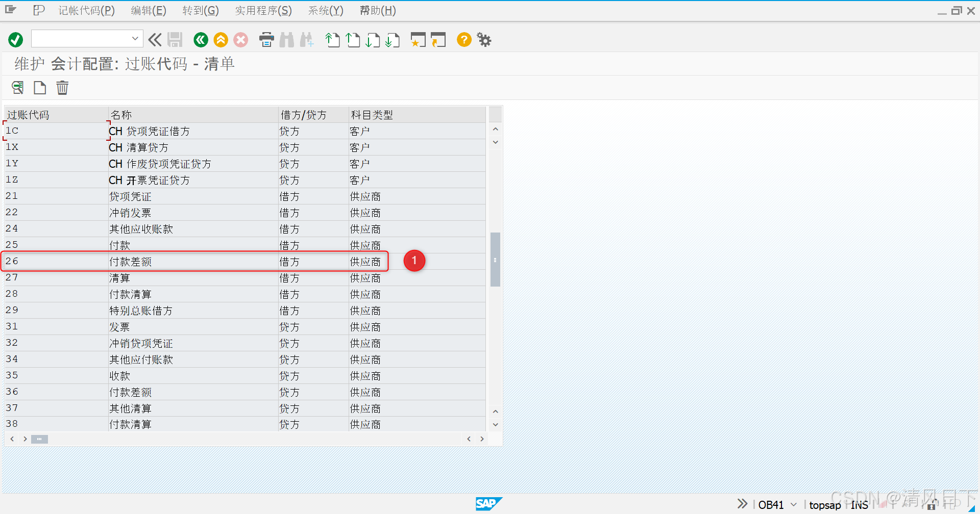
Task: Click the Details glasses icon
Action: (17, 87)
